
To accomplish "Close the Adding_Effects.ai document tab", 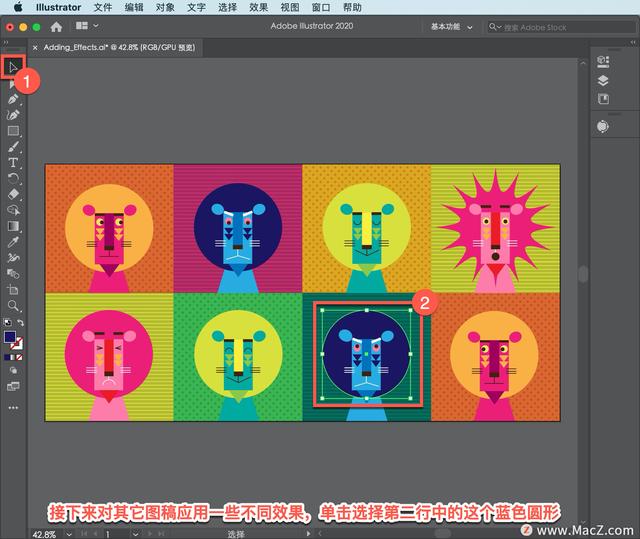I will point(36,47).
